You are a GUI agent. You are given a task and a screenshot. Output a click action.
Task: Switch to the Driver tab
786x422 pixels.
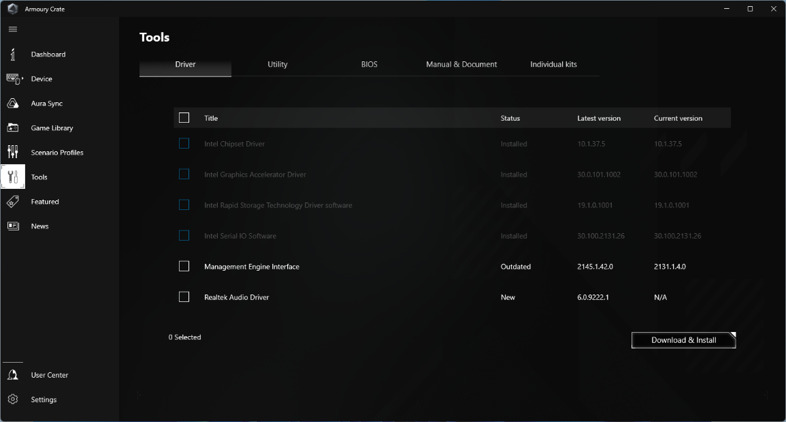(185, 65)
